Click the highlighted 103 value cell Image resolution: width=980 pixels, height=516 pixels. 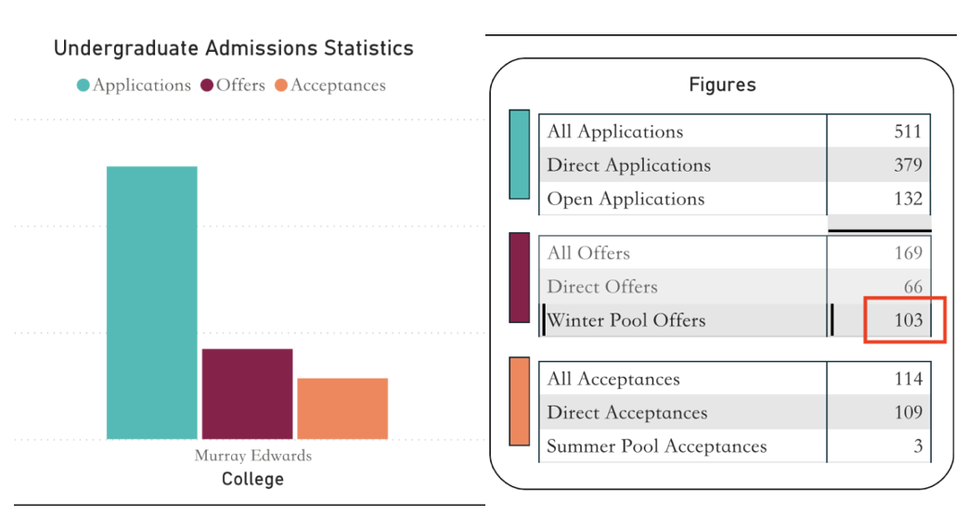pos(905,320)
